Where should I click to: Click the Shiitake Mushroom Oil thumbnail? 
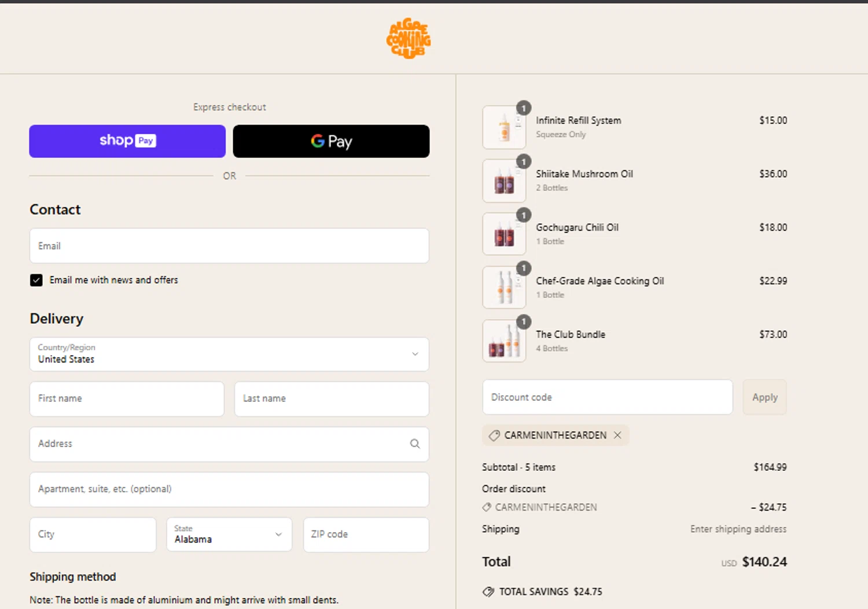point(504,181)
